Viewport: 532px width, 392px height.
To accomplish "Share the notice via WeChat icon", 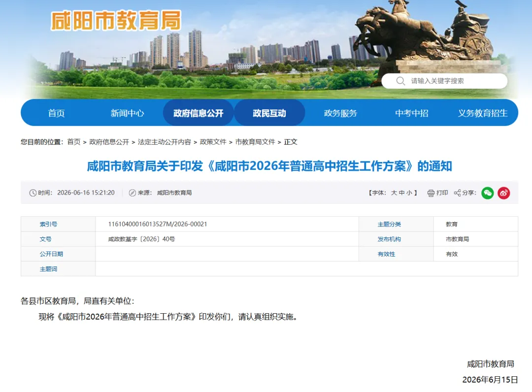I will click(488, 193).
